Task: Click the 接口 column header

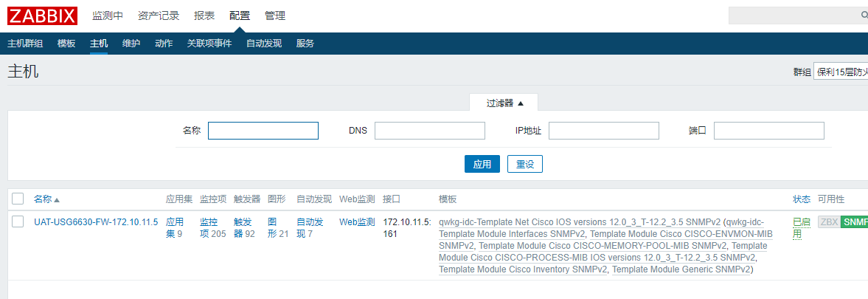Action: click(392, 199)
